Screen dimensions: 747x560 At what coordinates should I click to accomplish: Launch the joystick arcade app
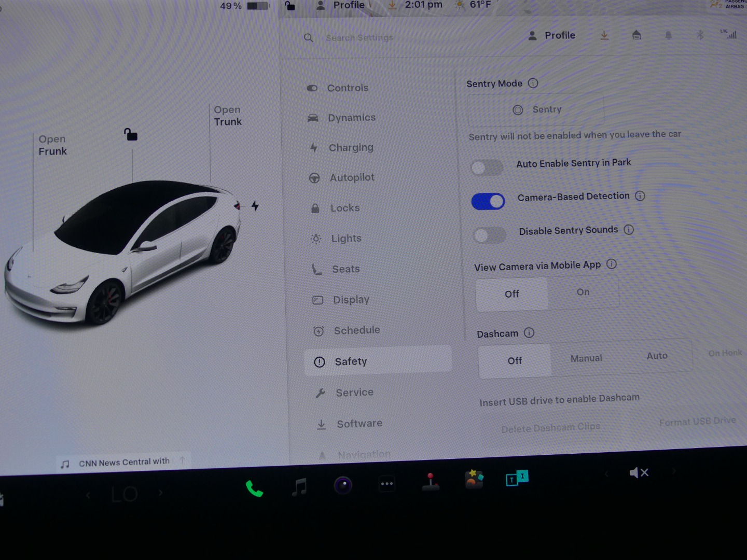coord(431,482)
